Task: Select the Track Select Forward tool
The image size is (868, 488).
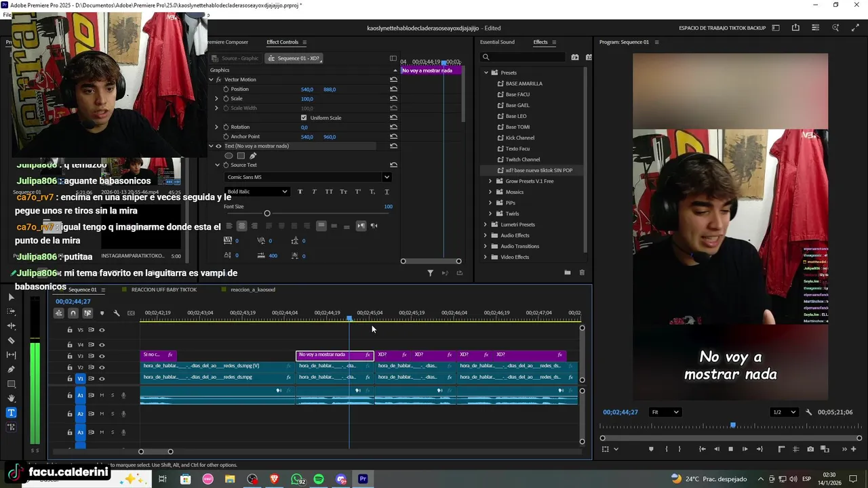Action: (x=11, y=311)
